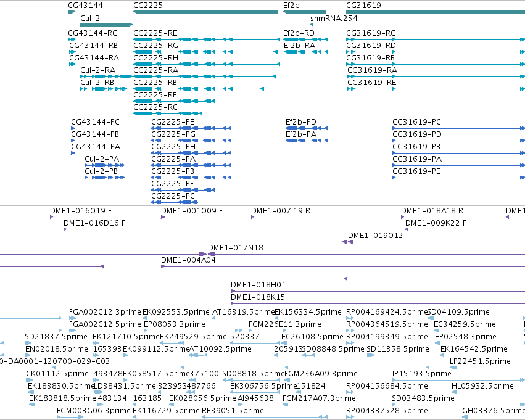
Task: Select the snmRNA:254 feature label
Action: [x=334, y=18]
